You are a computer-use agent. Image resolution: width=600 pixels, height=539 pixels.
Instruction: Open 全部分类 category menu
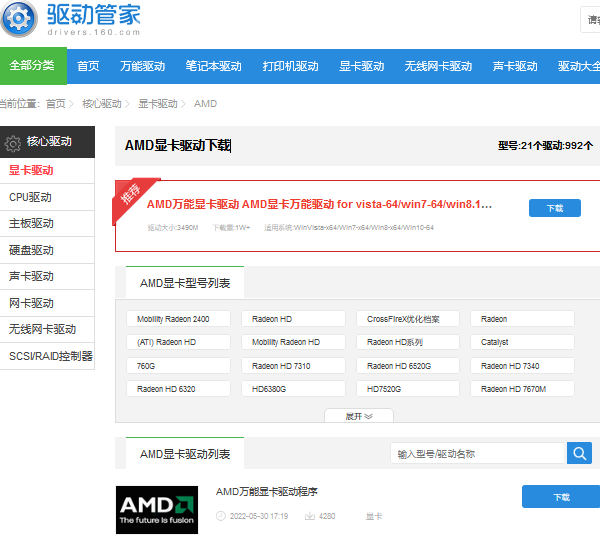point(33,66)
